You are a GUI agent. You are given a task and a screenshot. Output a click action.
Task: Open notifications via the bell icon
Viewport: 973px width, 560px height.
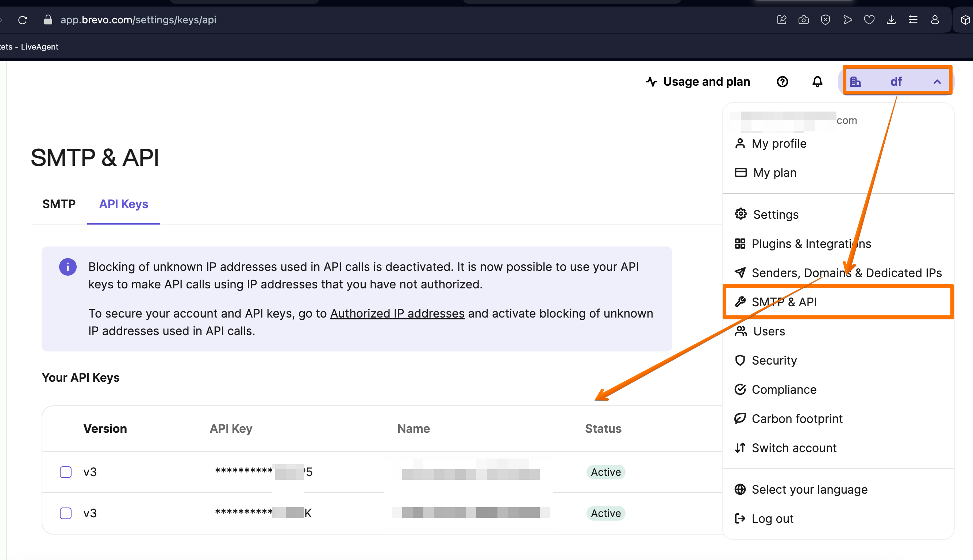[818, 82]
